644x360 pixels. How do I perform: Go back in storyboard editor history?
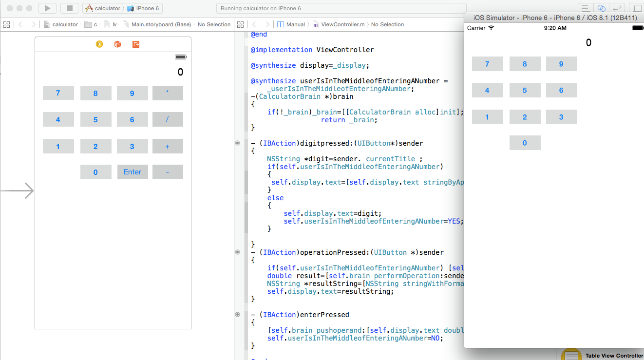(x=20, y=24)
